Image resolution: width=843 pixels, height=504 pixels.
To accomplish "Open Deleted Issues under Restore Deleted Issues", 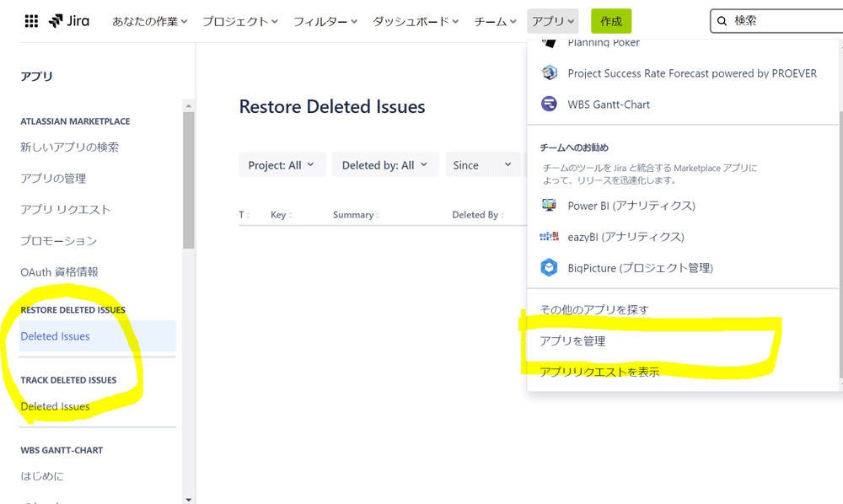I will [97, 335].
